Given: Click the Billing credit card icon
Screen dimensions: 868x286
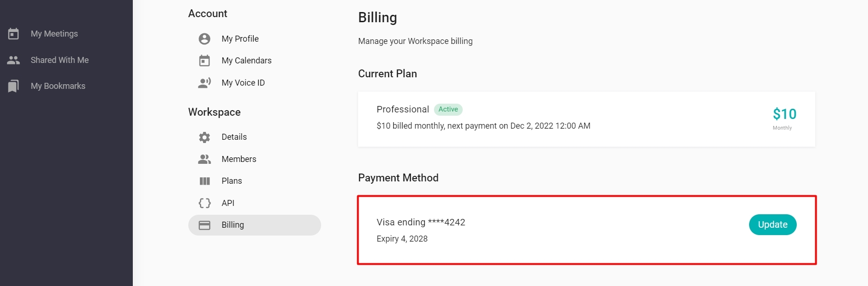Looking at the screenshot, I should 205,225.
